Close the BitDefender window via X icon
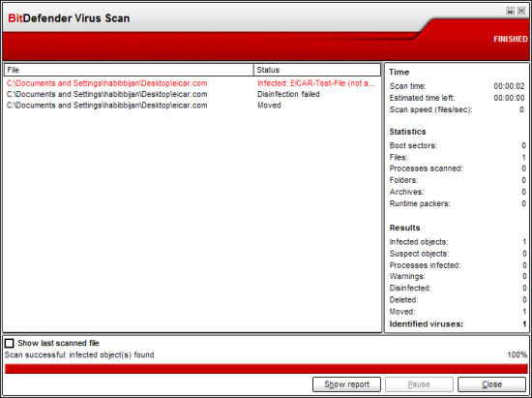 (x=521, y=11)
